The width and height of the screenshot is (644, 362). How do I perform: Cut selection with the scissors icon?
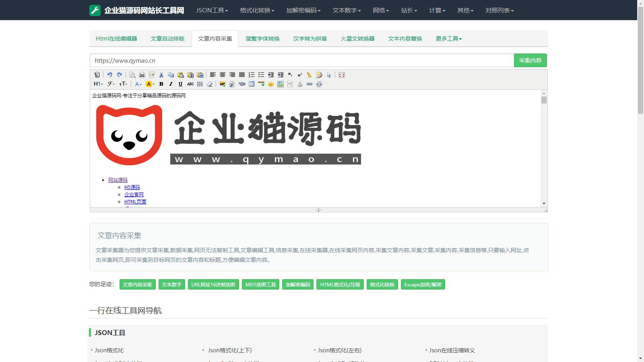(161, 75)
